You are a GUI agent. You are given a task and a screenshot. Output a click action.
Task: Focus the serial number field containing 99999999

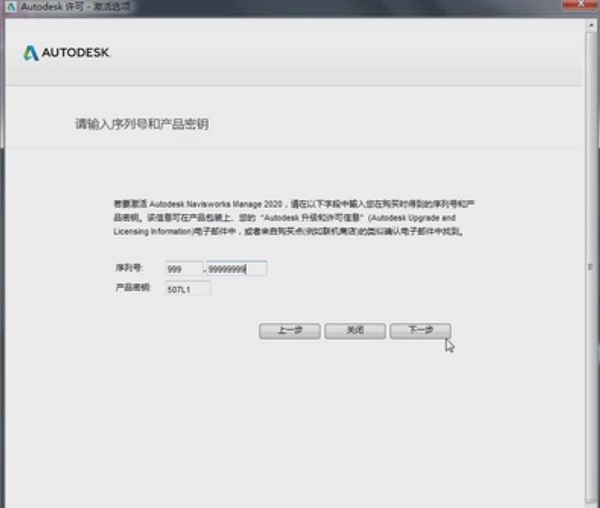click(x=236, y=269)
